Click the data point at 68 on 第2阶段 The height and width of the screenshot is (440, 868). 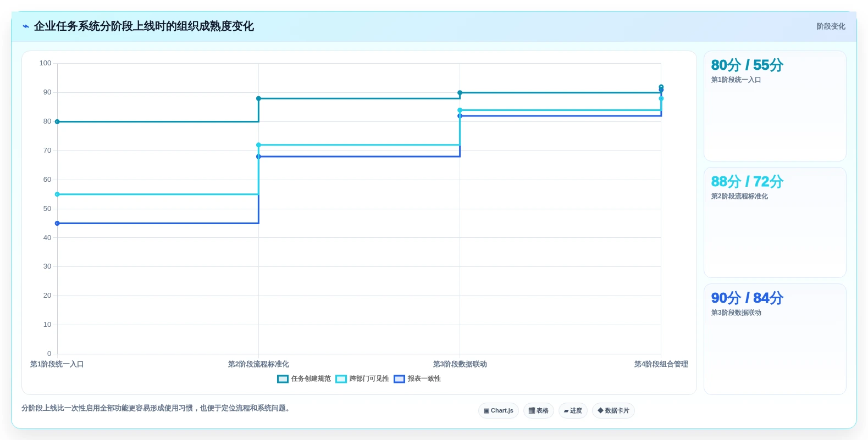[x=258, y=157]
